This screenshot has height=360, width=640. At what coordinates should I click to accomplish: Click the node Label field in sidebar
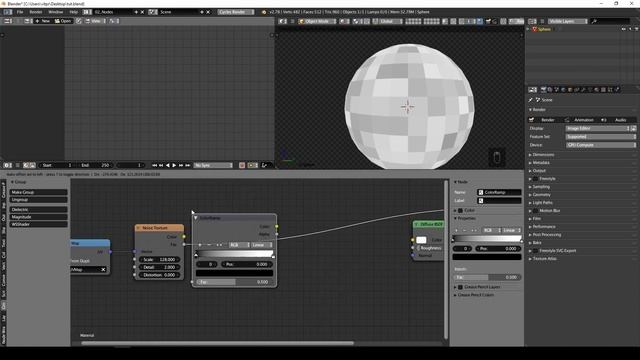499,200
